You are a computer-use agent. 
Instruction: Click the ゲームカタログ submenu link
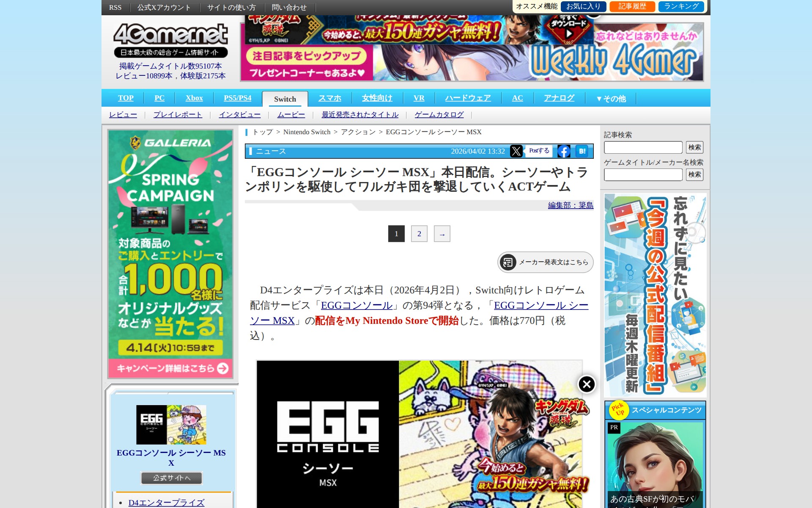point(439,115)
